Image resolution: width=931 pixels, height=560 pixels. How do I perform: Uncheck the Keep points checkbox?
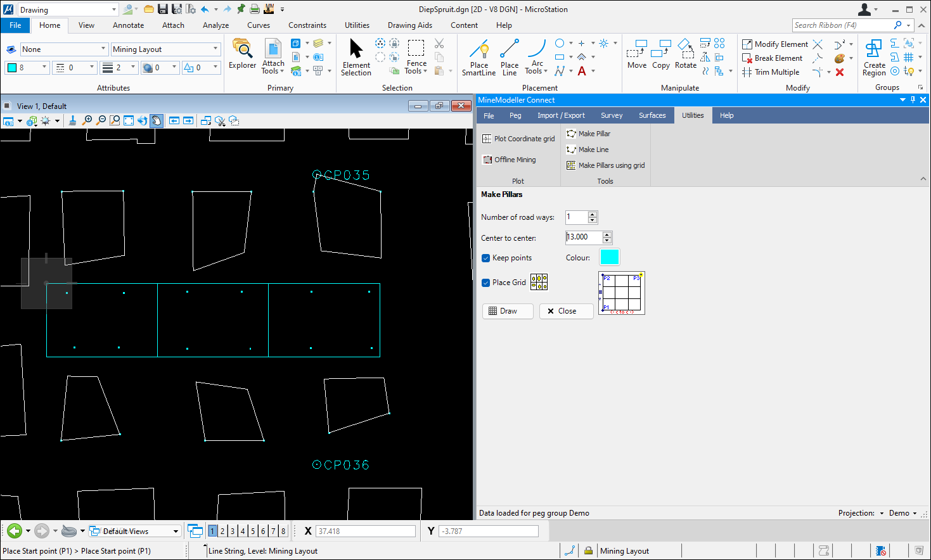(x=486, y=258)
